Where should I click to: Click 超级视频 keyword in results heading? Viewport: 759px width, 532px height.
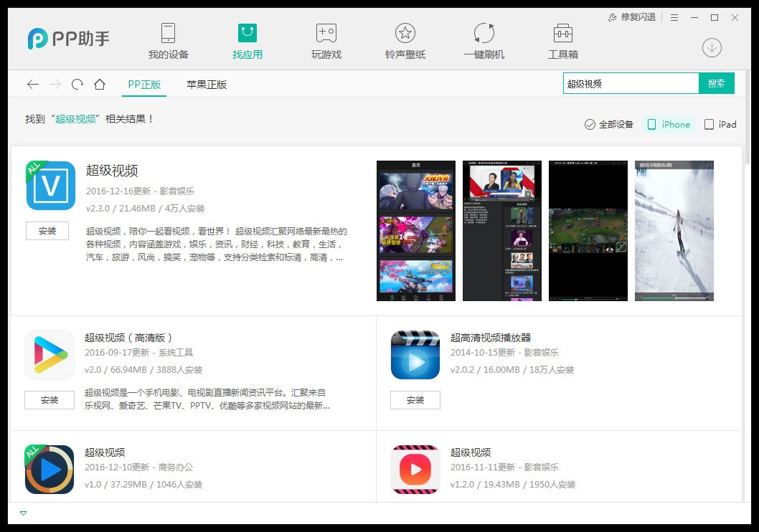(75, 119)
